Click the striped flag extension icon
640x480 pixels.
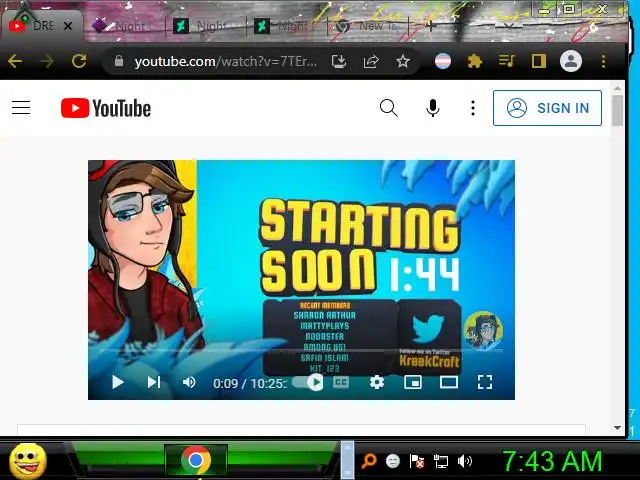click(443, 61)
